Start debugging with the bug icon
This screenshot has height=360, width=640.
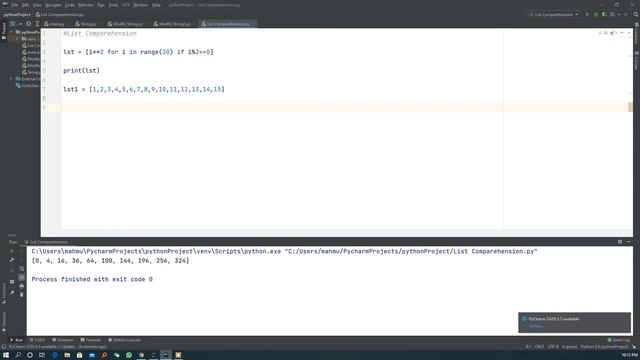pos(596,14)
